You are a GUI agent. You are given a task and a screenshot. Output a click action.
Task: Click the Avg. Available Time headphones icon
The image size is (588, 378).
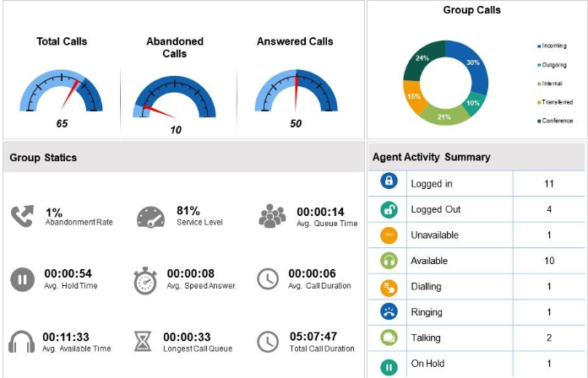[x=21, y=342]
